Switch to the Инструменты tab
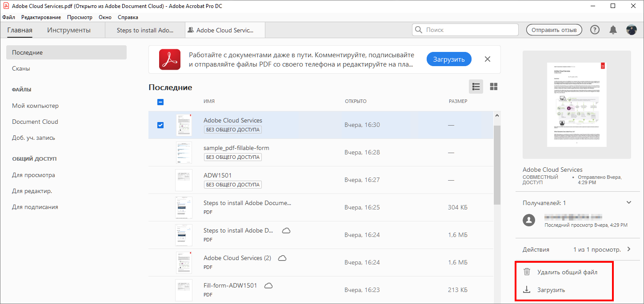 tap(69, 30)
